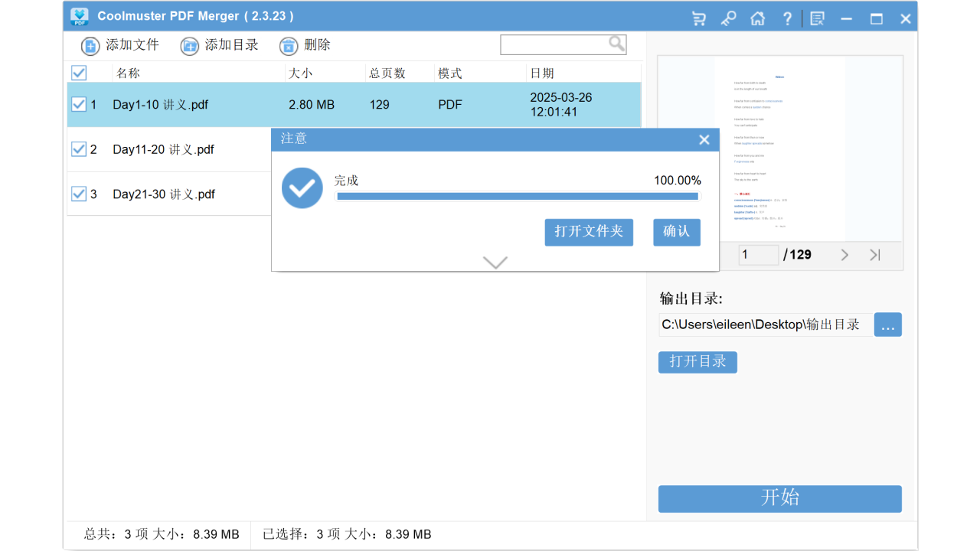Click next page arrow in preview panel
The width and height of the screenshot is (980, 551).
[x=844, y=254]
